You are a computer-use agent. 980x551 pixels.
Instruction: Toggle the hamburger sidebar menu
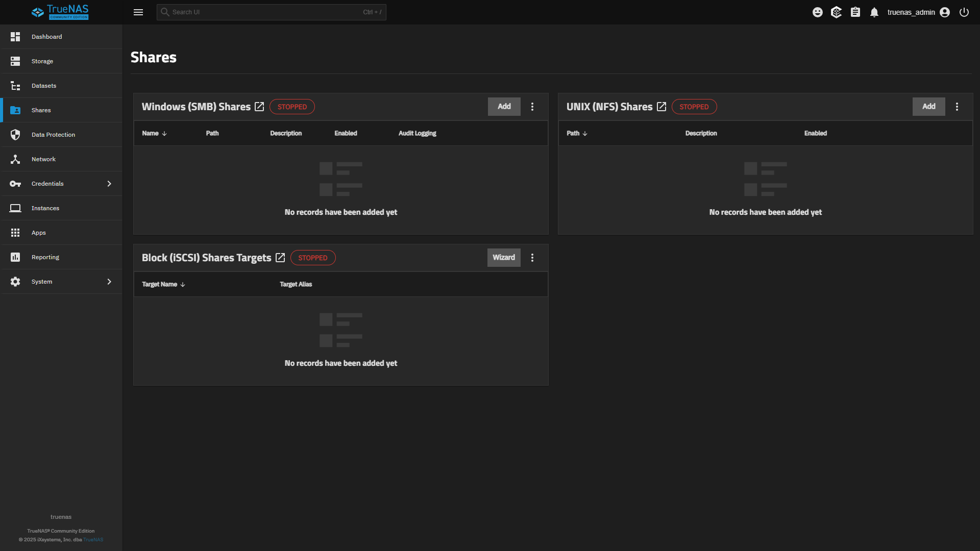click(138, 12)
